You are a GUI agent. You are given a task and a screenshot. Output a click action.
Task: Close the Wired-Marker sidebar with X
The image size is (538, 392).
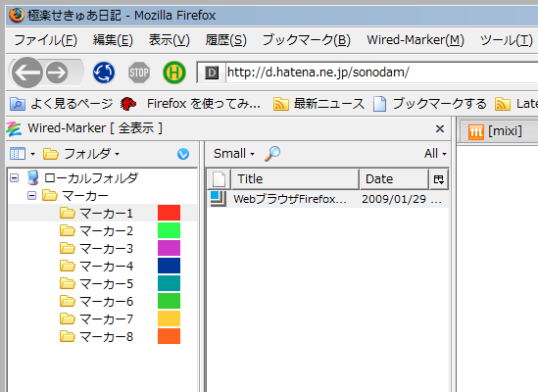tap(440, 129)
